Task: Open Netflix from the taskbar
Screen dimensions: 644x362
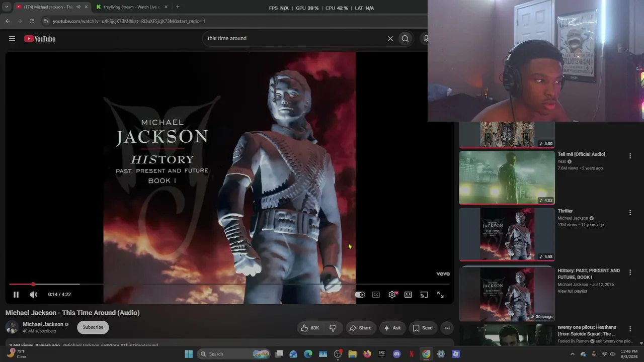Action: click(412, 354)
